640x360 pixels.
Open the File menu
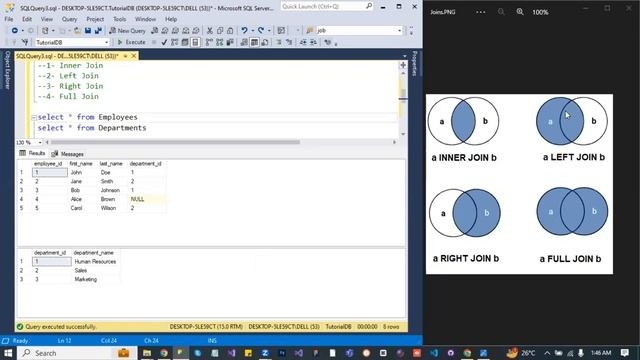(x=9, y=19)
